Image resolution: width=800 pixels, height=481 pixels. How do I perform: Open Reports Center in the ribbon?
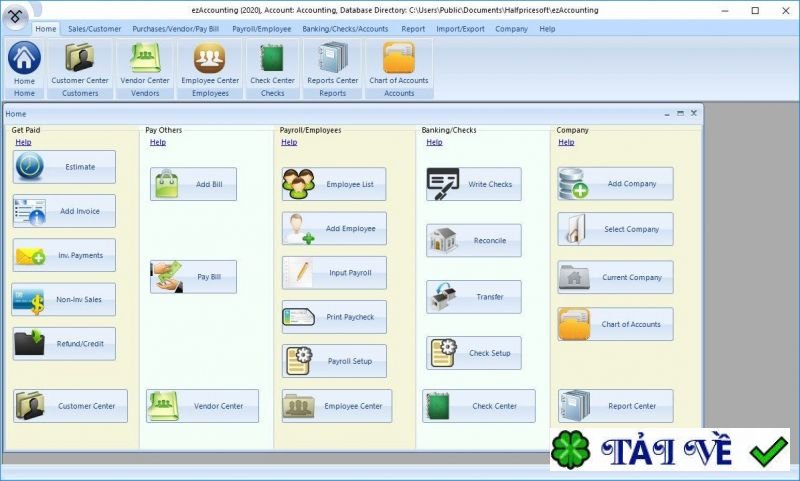(x=333, y=64)
